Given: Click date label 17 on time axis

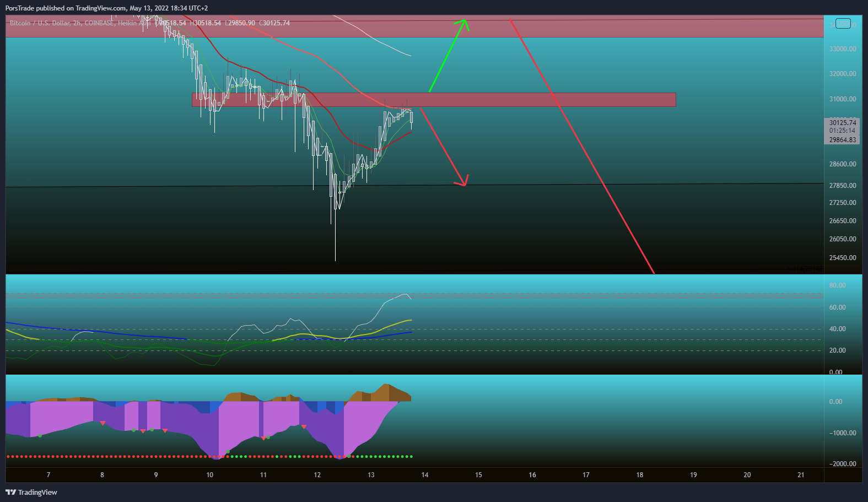Looking at the screenshot, I should tap(586, 475).
